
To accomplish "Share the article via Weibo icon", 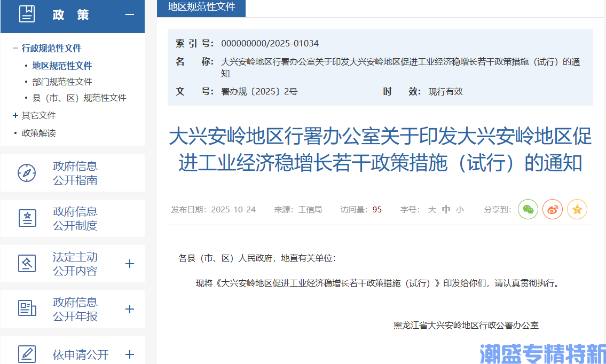I will (552, 209).
